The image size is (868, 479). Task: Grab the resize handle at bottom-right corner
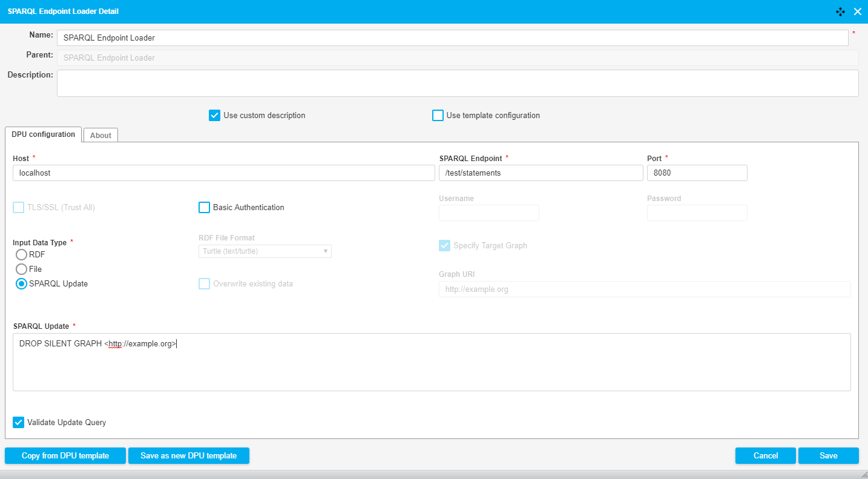point(863,474)
